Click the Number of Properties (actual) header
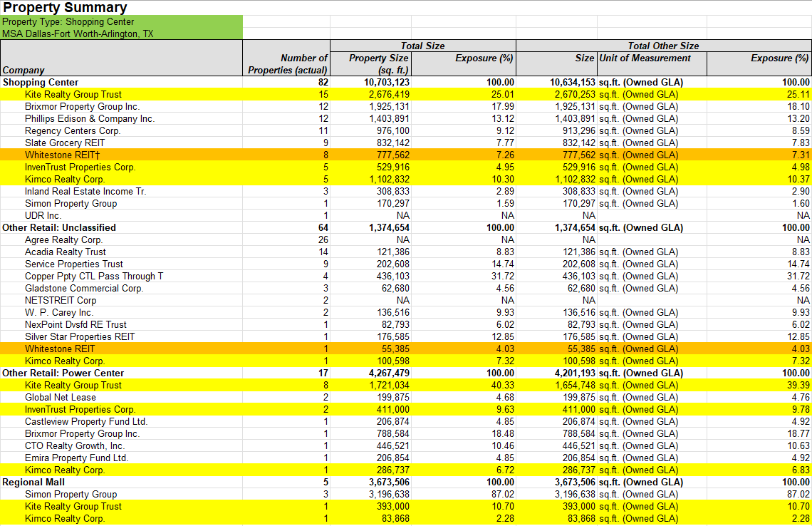Viewport: 812px width, 526px height. [288, 64]
